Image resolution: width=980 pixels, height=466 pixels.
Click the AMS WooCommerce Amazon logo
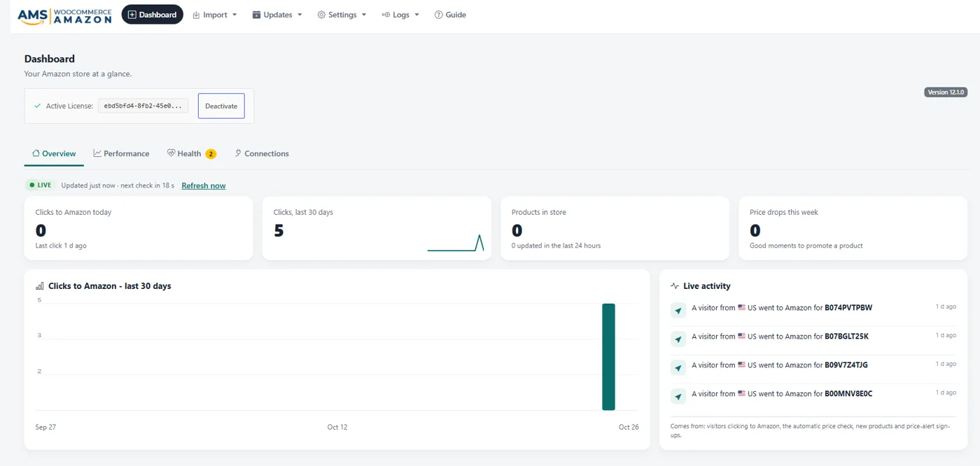(64, 17)
